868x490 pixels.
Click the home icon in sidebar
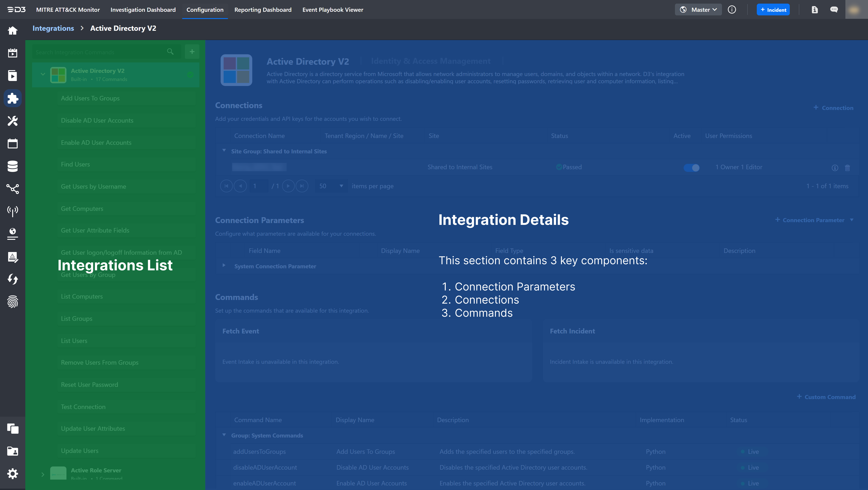pyautogui.click(x=12, y=31)
